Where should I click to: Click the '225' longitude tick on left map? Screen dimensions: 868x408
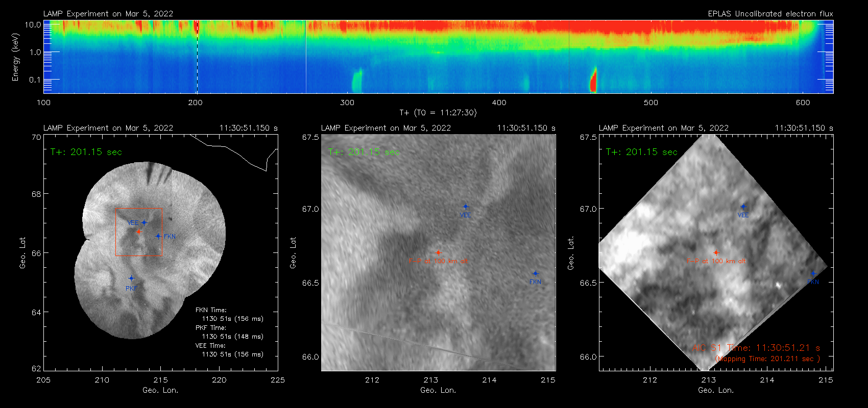tap(278, 380)
